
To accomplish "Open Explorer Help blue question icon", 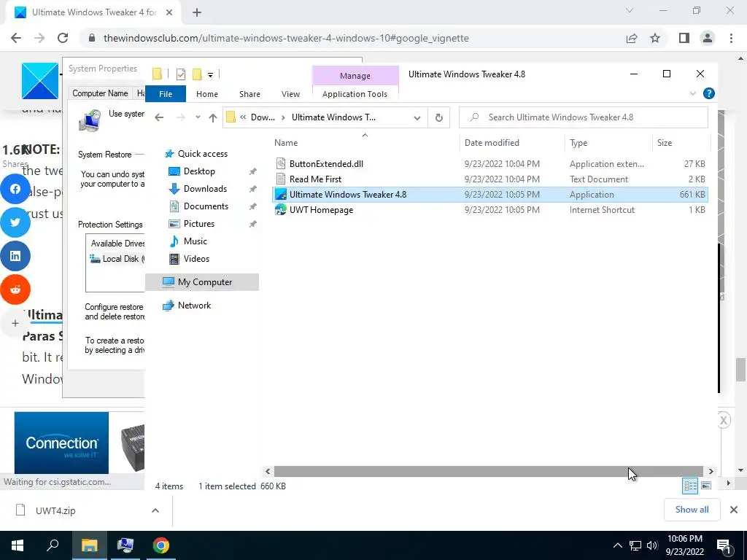I will [x=708, y=93].
